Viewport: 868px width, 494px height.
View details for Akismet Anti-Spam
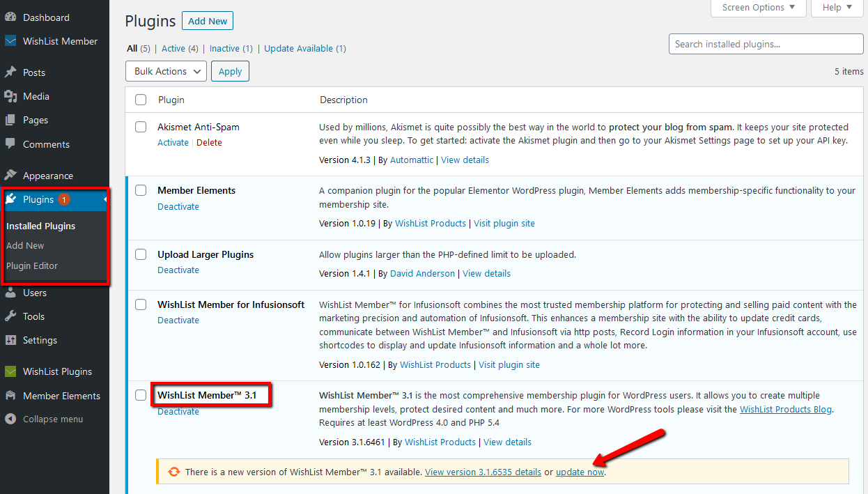465,160
